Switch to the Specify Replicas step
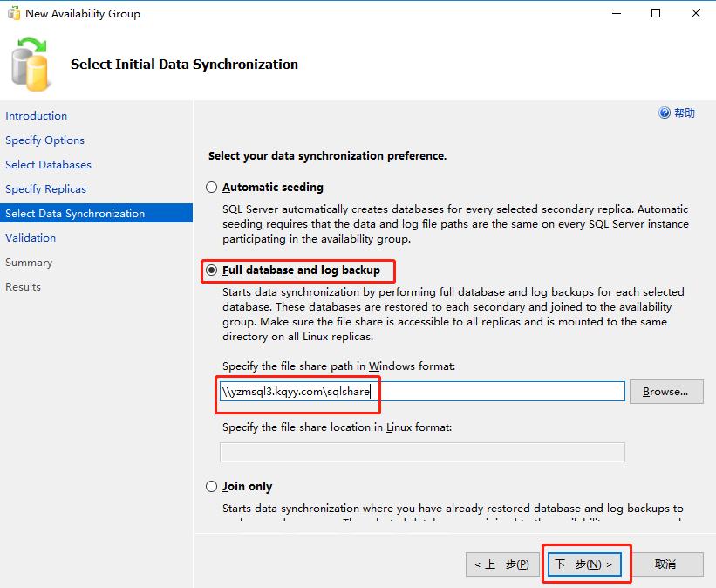The image size is (716, 588). pyautogui.click(x=45, y=189)
